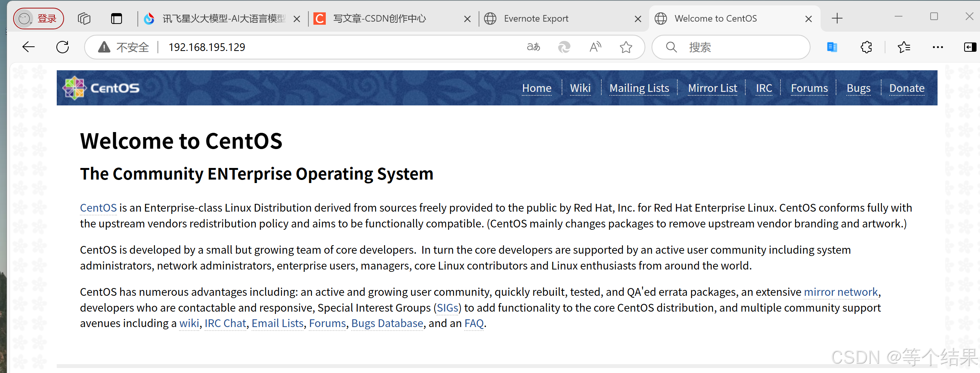This screenshot has width=980, height=373.
Task: Click the Edge swirl icon in address bar
Action: click(x=564, y=47)
